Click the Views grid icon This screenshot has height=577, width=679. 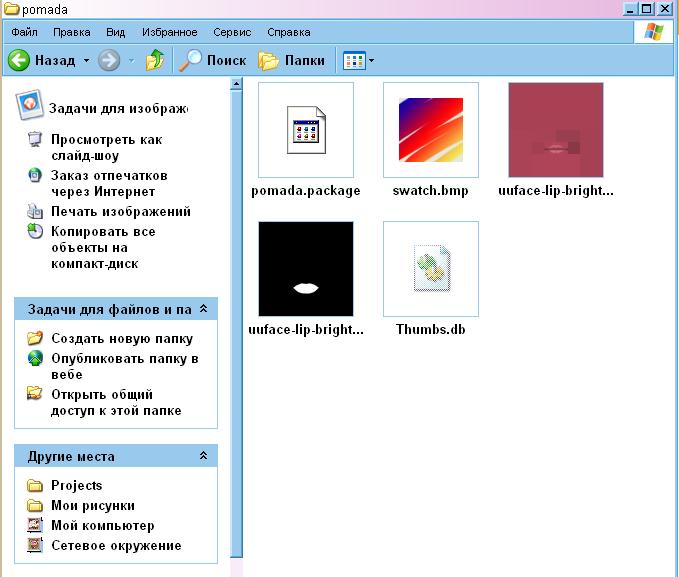[354, 61]
